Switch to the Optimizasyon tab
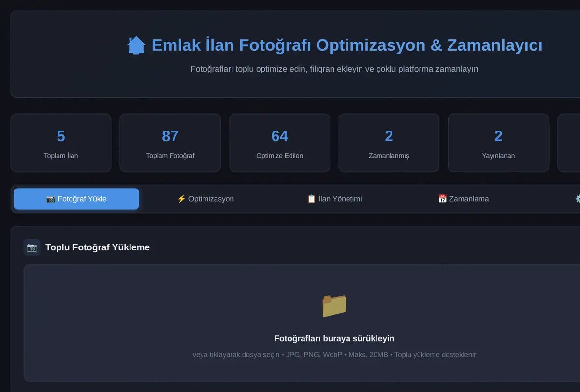This screenshot has width=580, height=392. coord(205,199)
